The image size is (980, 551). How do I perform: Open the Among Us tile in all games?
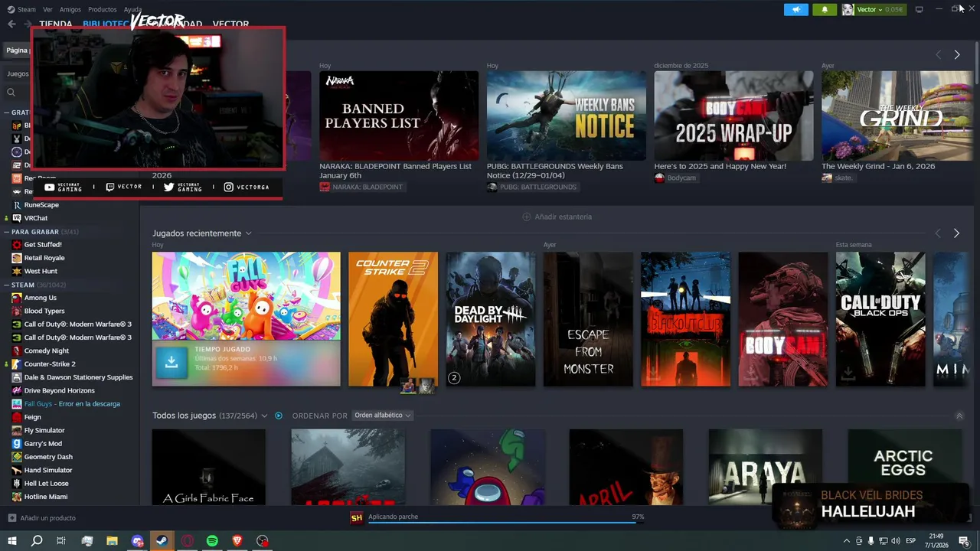click(488, 467)
